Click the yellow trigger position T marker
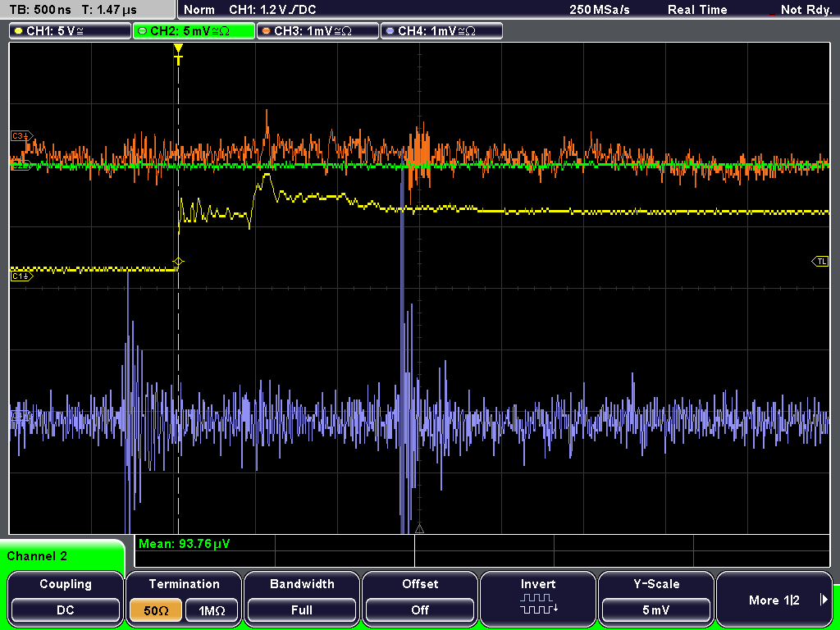The width and height of the screenshot is (840, 630). [178, 54]
